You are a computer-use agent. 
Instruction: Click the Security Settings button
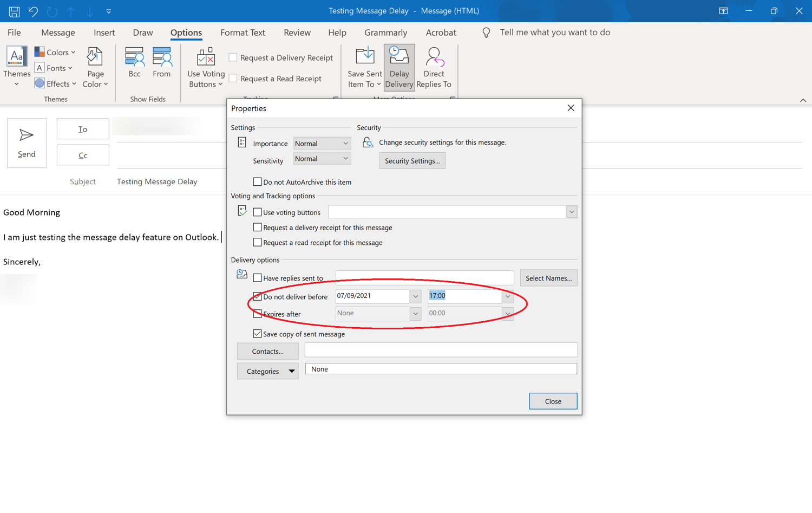[x=412, y=160]
